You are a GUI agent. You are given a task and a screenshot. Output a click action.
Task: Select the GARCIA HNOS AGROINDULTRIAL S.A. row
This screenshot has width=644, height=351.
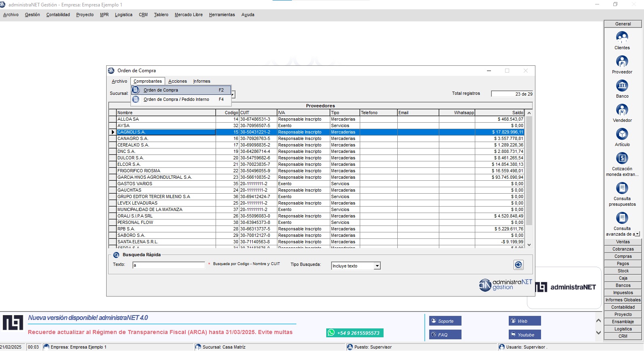[317, 177]
